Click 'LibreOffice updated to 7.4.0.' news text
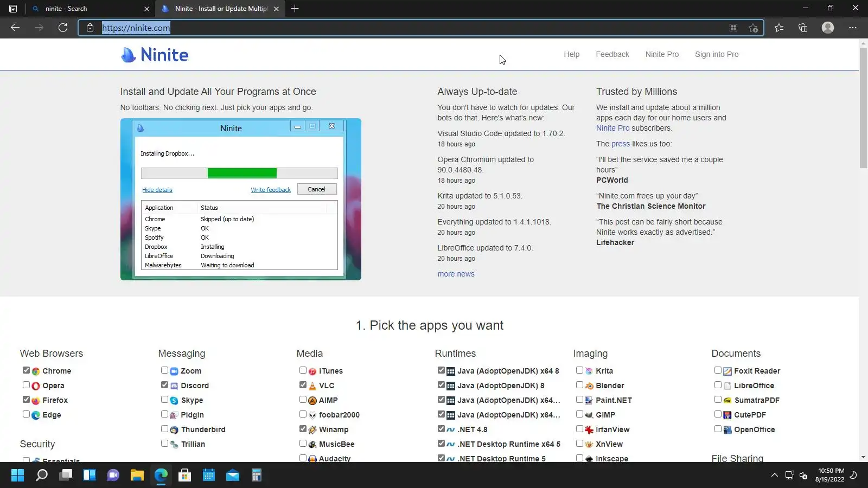This screenshot has height=488, width=868. tap(486, 248)
